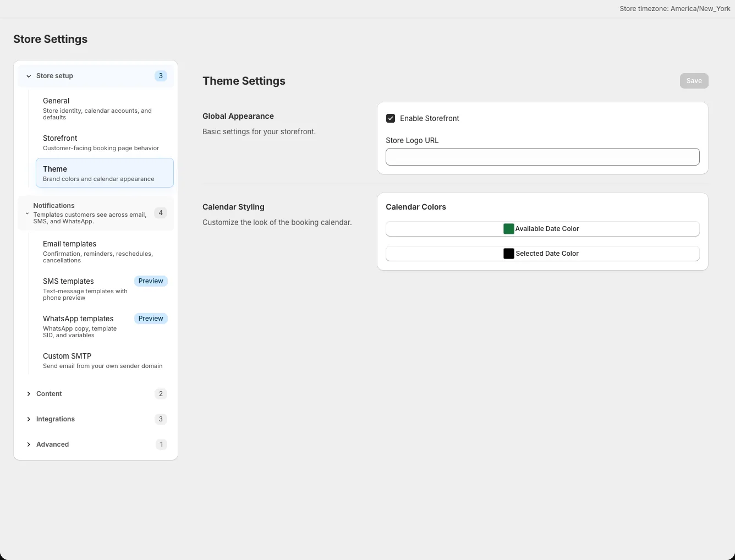
Task: Click the Calendar Styling section title
Action: pyautogui.click(x=233, y=207)
